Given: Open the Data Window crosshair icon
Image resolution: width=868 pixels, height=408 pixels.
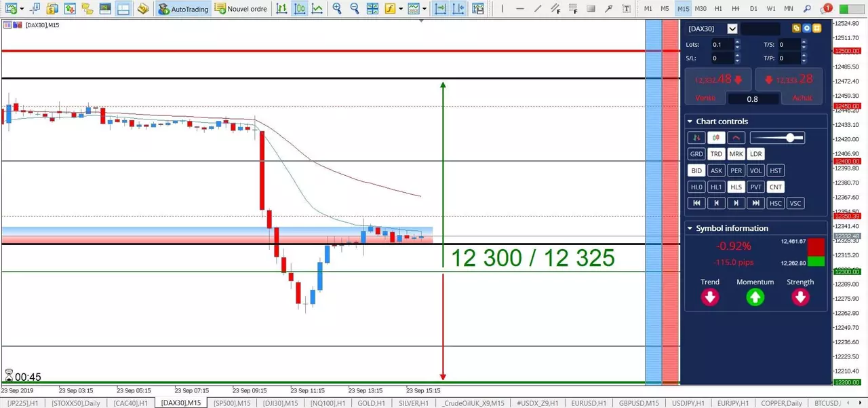Looking at the screenshot, I should [x=35, y=9].
